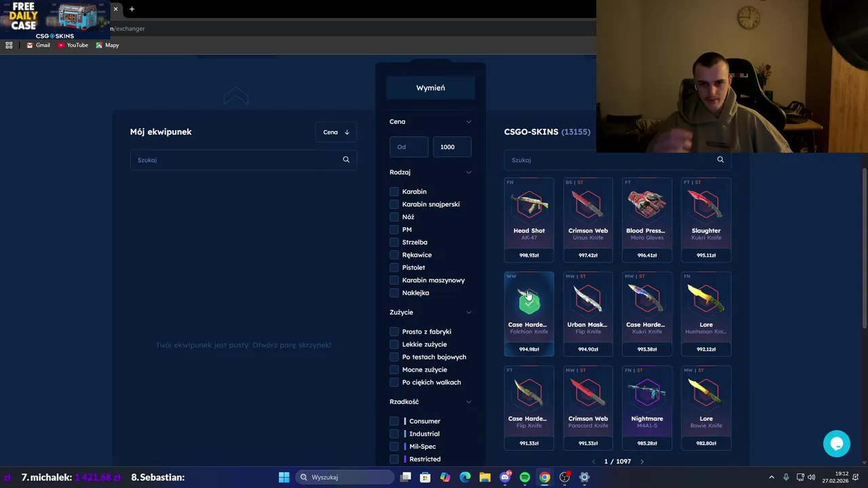The image size is (868, 488).
Task: Open the browser apps grid icon
Action: click(x=9, y=45)
